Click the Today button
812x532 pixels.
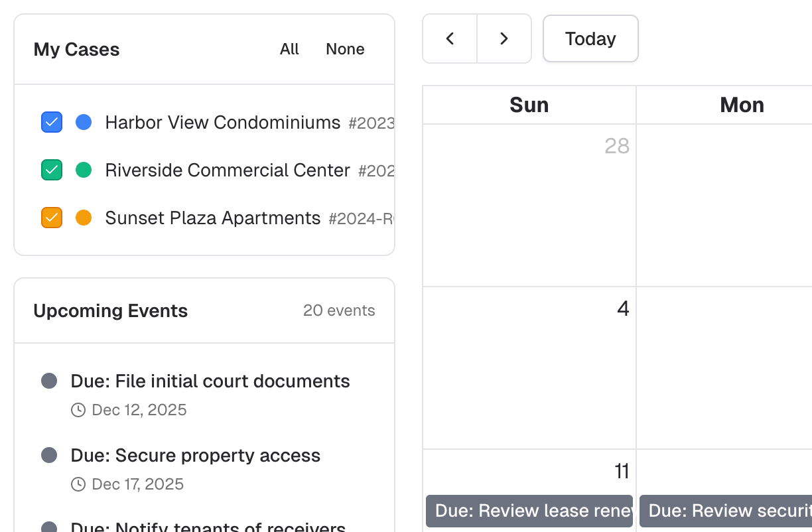click(590, 38)
